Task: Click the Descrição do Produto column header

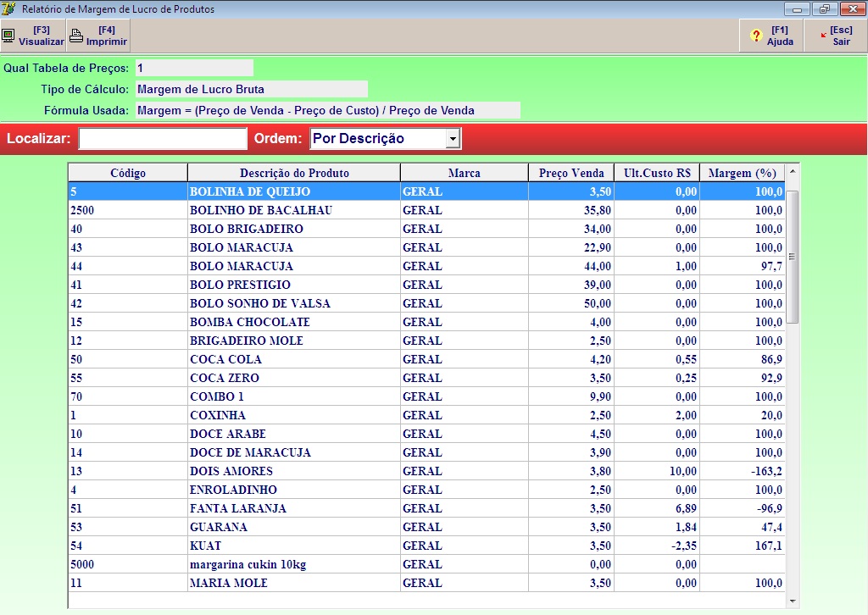Action: tap(294, 173)
